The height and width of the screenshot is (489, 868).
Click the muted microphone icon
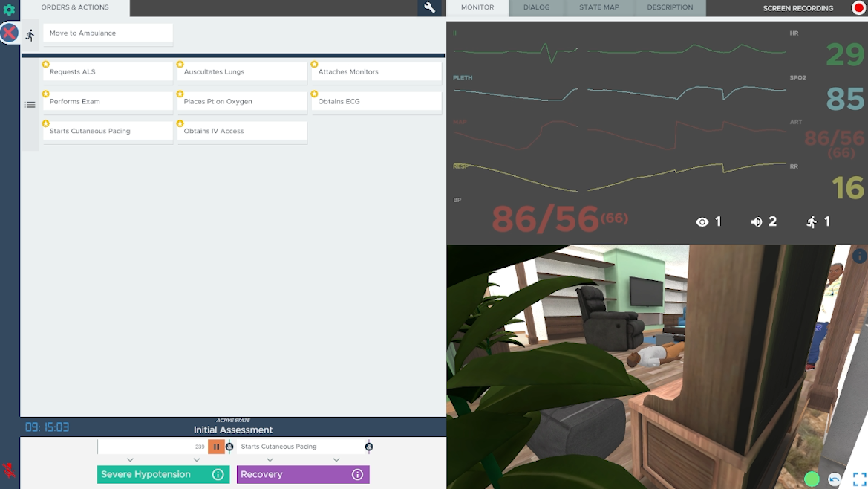9,470
